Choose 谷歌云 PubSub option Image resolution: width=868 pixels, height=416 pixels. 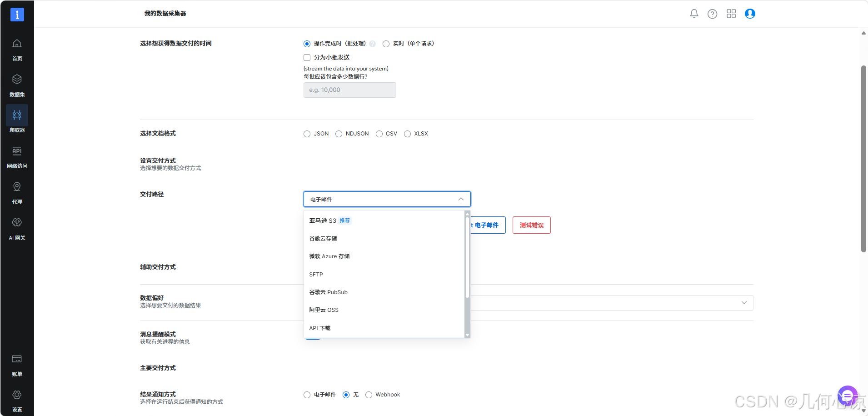click(x=384, y=292)
